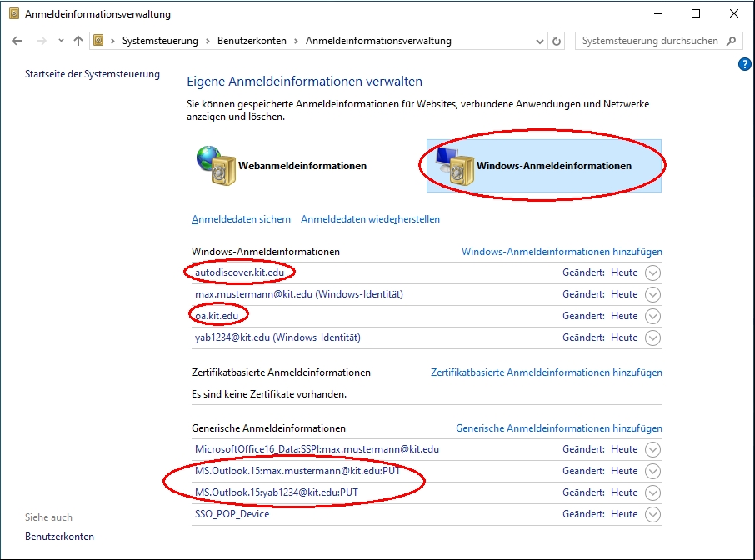Viewport: 755px width, 560px height.
Task: Expand SSO_POP_Device credential details
Action: tap(652, 514)
